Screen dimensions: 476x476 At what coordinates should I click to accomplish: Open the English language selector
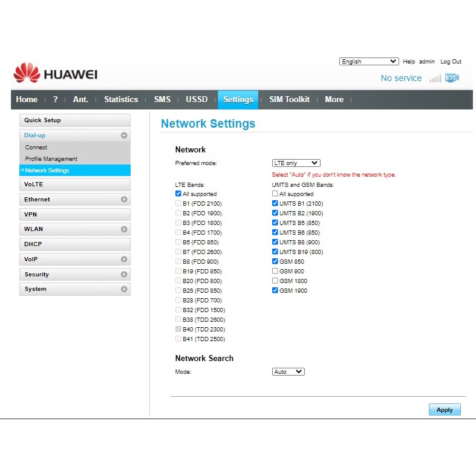[369, 62]
